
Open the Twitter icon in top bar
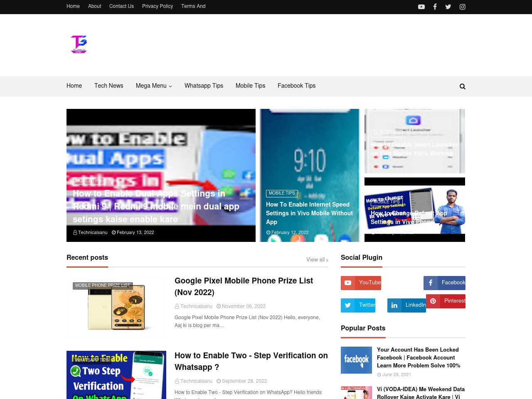point(448,7)
